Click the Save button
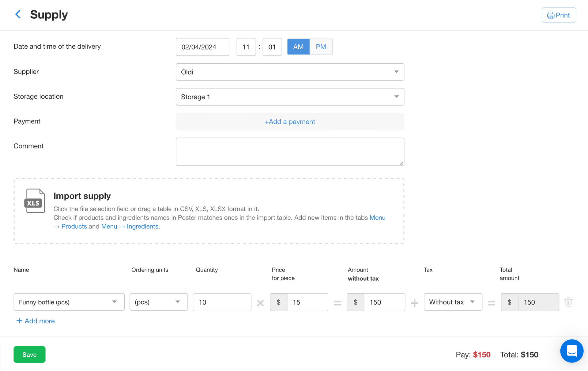 (x=29, y=354)
